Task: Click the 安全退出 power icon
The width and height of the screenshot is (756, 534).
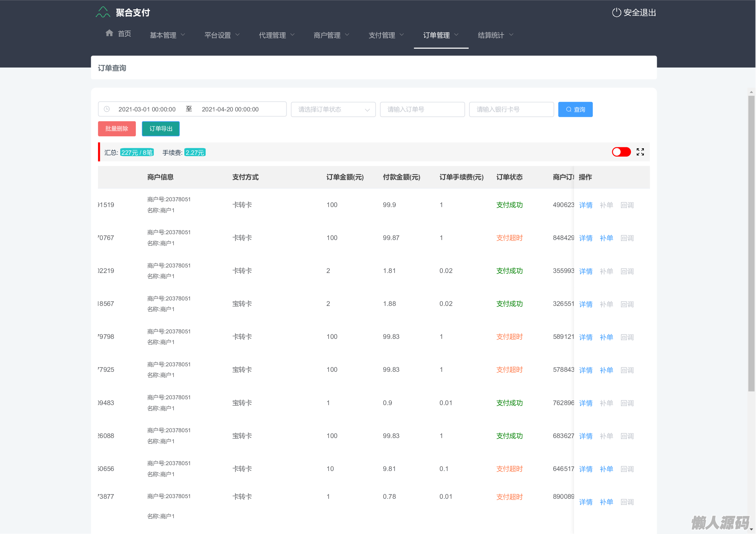Action: [616, 13]
